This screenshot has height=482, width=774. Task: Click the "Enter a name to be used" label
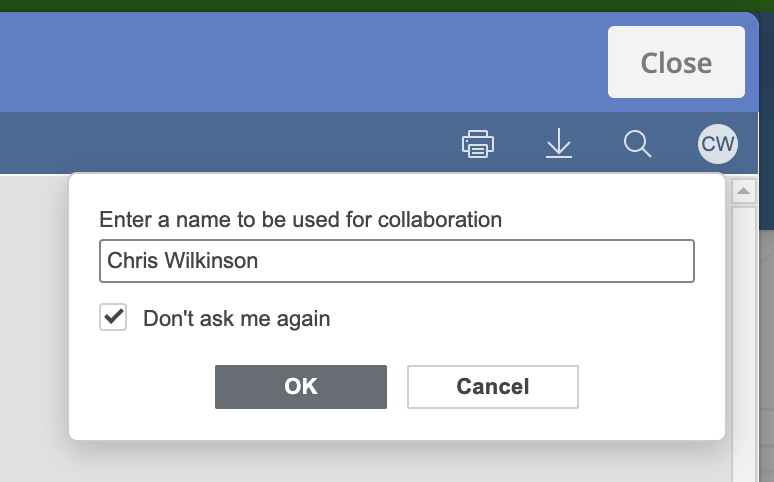point(301,220)
